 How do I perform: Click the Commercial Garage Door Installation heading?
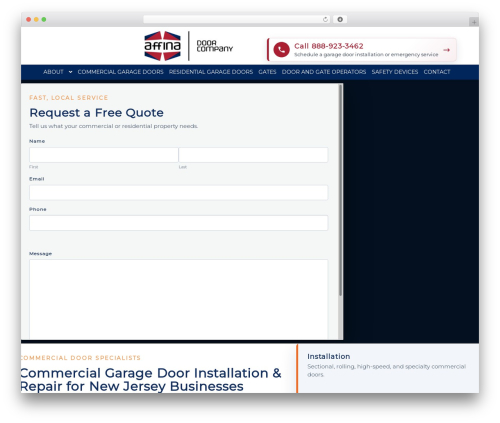click(151, 380)
